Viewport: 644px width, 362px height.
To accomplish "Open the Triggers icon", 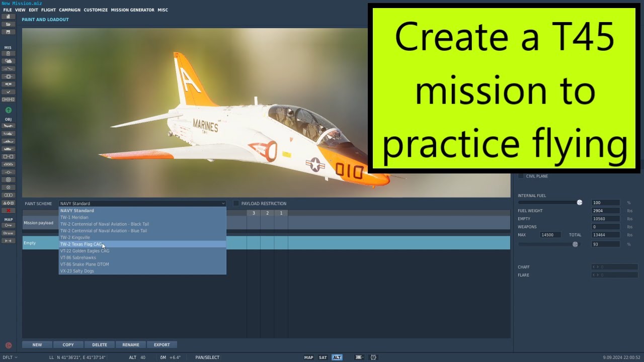I will tap(8, 68).
